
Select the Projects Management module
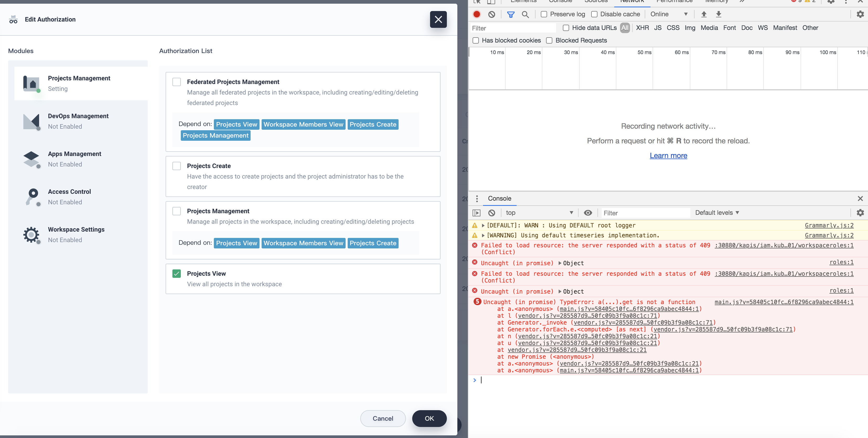(x=81, y=83)
